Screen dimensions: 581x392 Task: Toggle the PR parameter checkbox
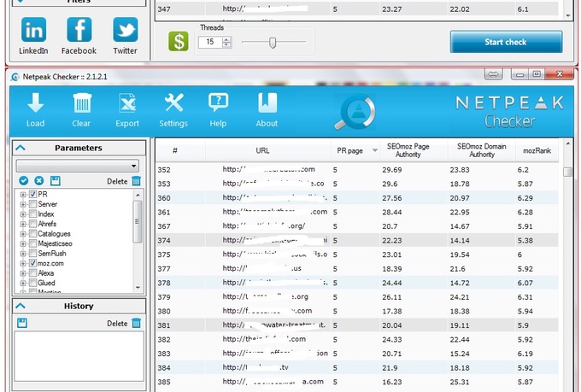point(32,194)
